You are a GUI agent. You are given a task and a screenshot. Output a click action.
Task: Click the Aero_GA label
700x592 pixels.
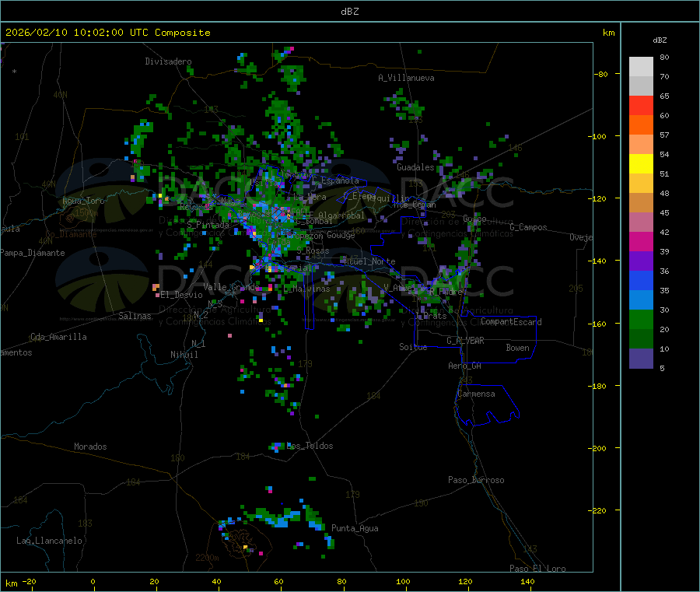465,366
